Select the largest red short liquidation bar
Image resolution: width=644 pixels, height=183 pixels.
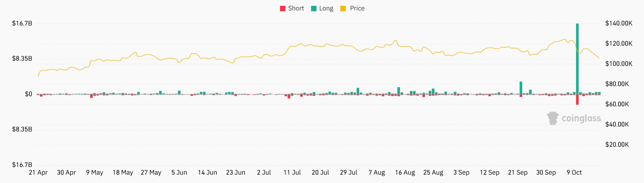(x=577, y=100)
